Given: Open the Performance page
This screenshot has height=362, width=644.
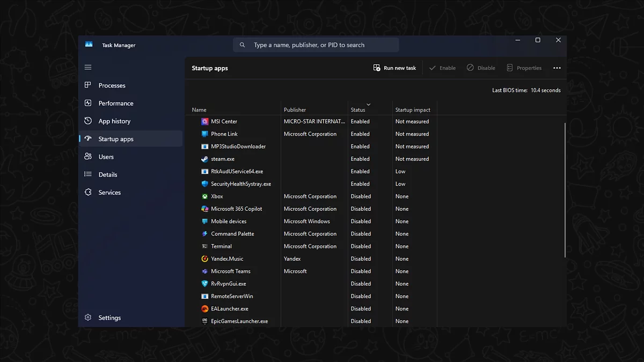Looking at the screenshot, I should (x=115, y=104).
